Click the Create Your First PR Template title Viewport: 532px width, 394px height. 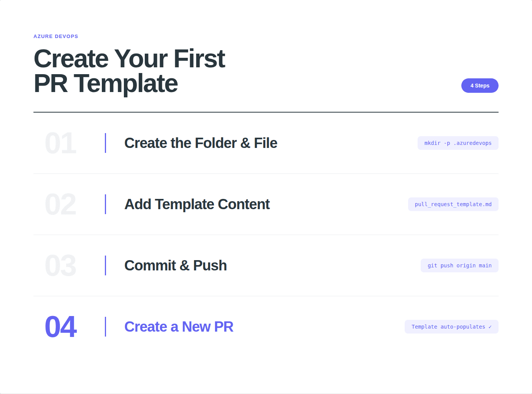click(129, 71)
